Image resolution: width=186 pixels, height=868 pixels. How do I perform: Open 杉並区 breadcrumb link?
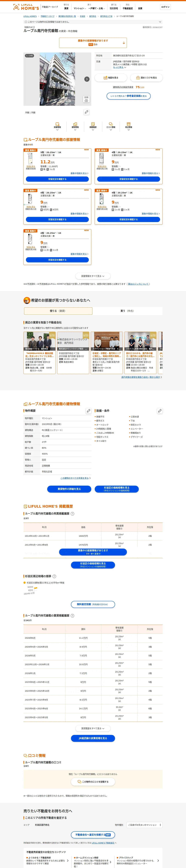(82, 16)
